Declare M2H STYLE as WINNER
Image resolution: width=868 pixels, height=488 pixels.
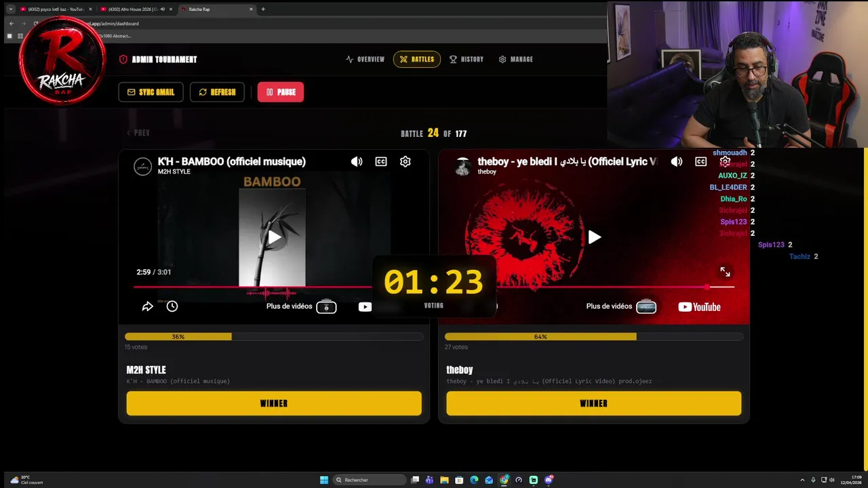point(274,403)
